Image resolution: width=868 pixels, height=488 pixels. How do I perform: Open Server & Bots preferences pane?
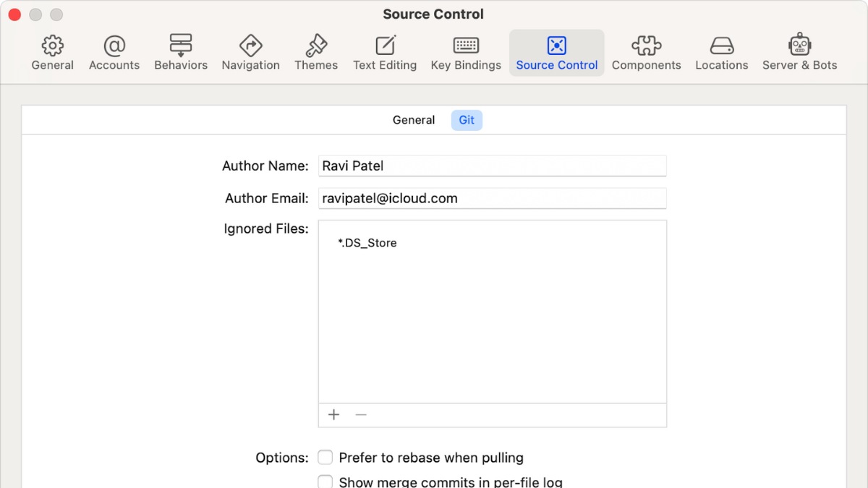(799, 53)
